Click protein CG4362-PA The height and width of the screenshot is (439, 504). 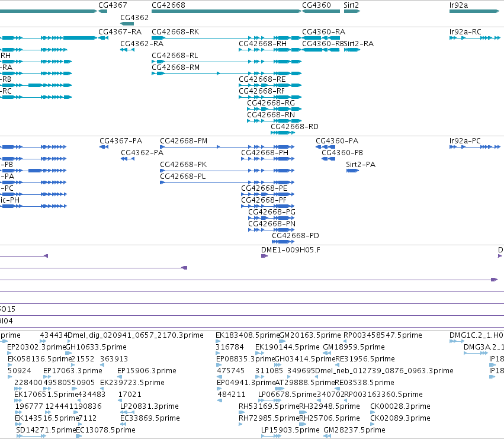127,159
